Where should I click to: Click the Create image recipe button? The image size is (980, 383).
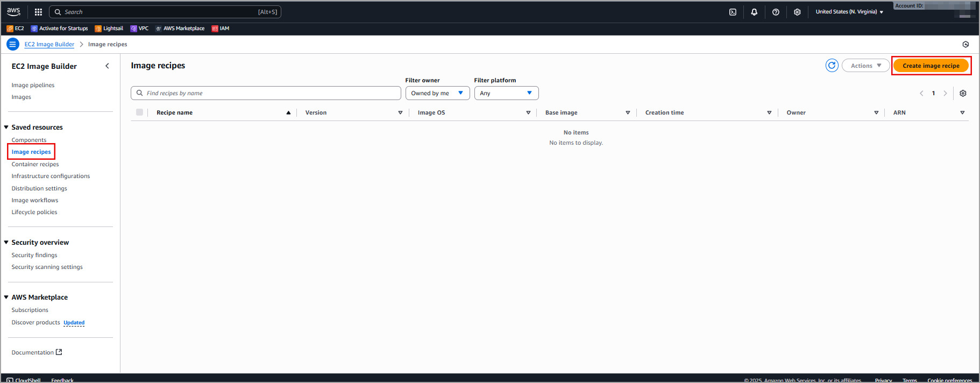[931, 66]
